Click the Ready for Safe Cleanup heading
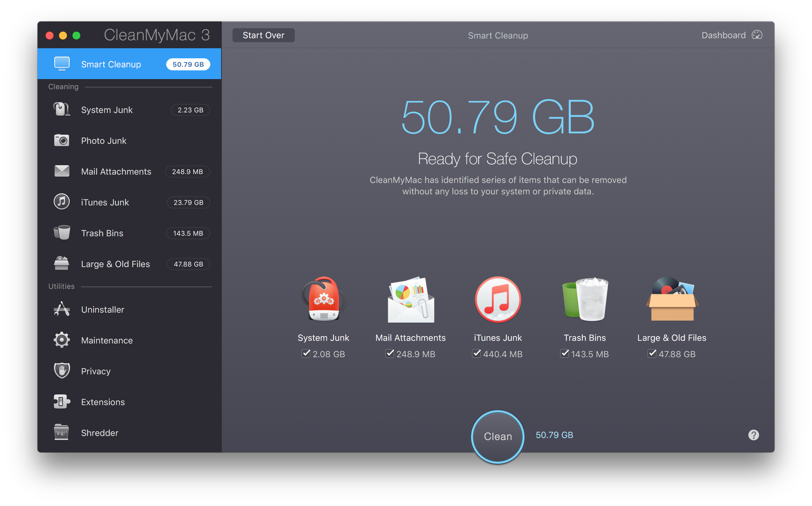Viewport: 812px width, 506px height. [498, 159]
